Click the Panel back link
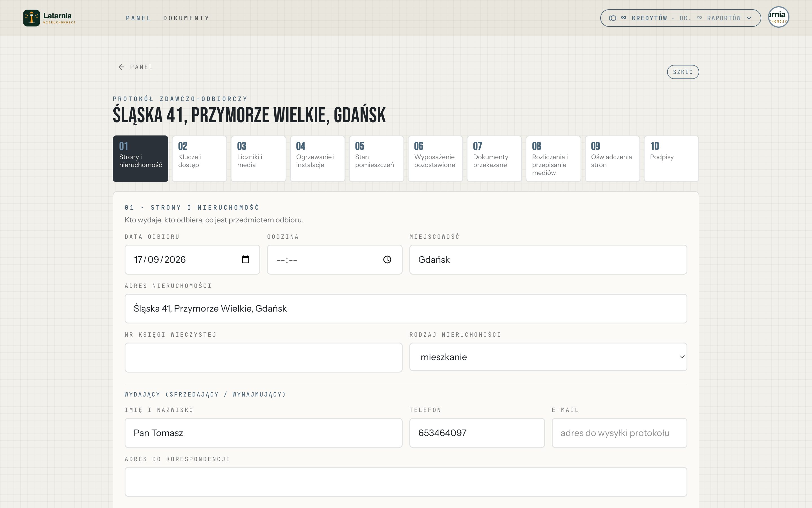The image size is (812, 508). [136, 67]
